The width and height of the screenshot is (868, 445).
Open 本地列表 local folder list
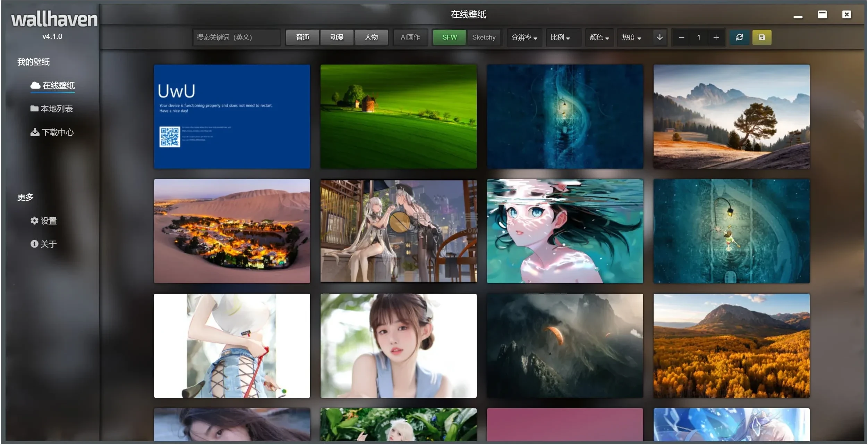(51, 109)
